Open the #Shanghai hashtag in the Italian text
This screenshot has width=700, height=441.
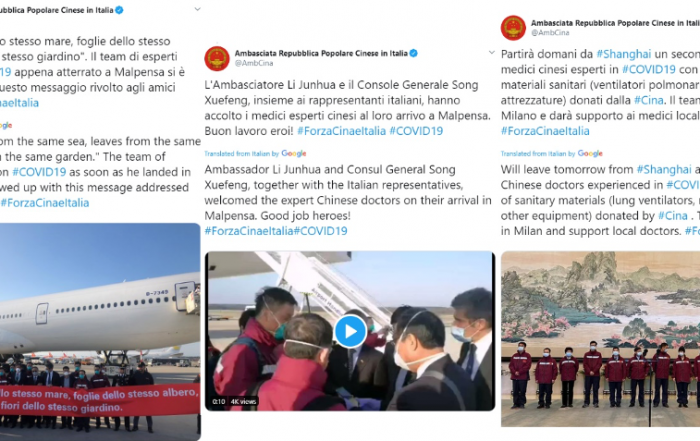point(624,54)
